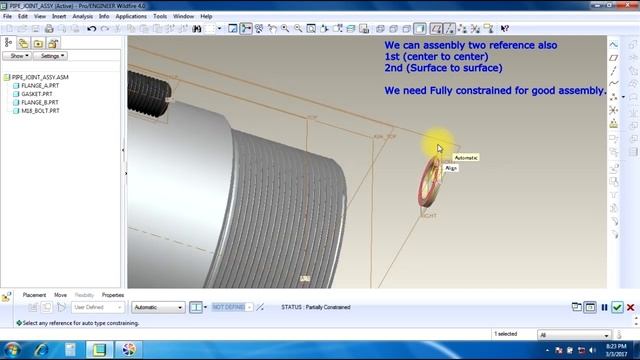Viewport: 640px width, 360px height.
Task: Open the Help menu
Action: [206, 16]
